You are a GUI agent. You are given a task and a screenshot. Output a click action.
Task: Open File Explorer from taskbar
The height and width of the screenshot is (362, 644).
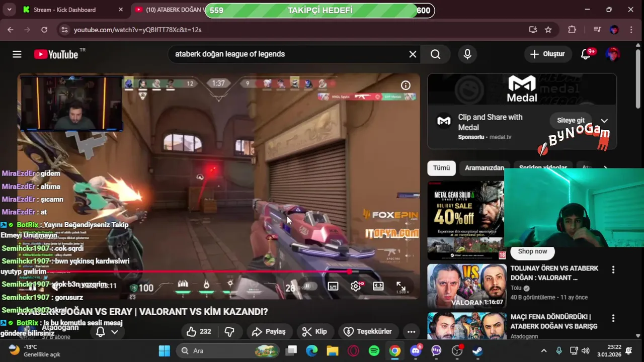point(332,350)
